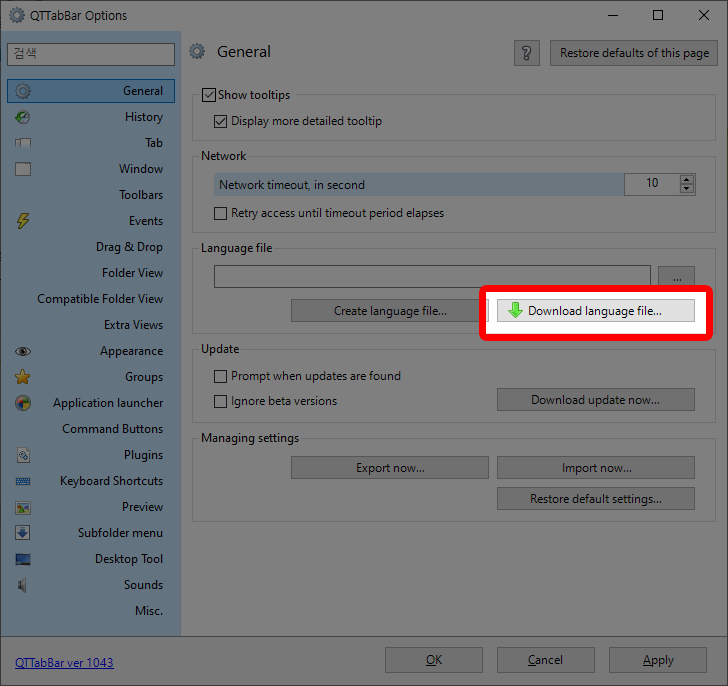Viewport: 728px width, 686px height.
Task: Click the Subfolder menu down-arrow icon
Action: (x=23, y=533)
